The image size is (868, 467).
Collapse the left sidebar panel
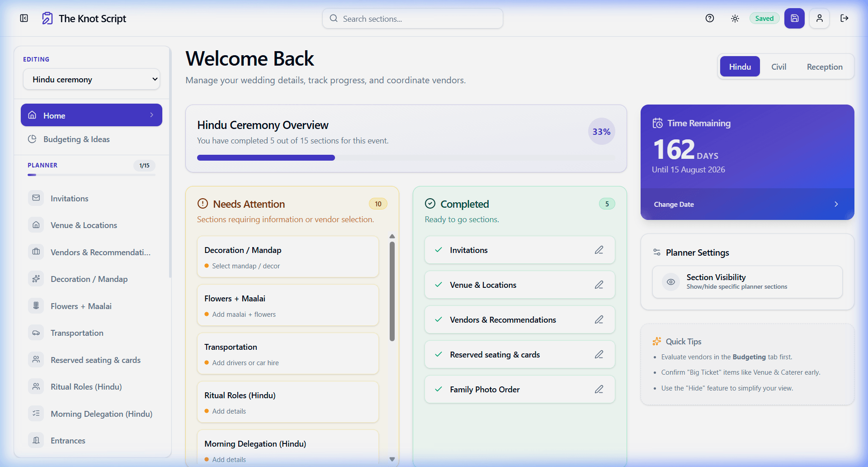pyautogui.click(x=24, y=18)
